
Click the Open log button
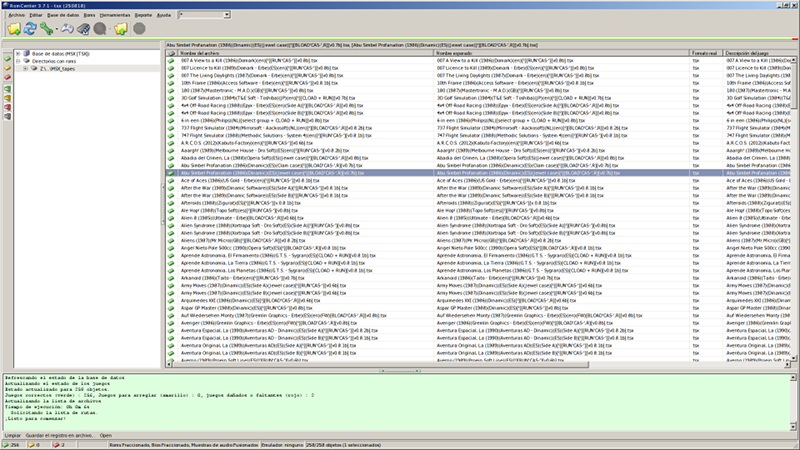coord(106,435)
